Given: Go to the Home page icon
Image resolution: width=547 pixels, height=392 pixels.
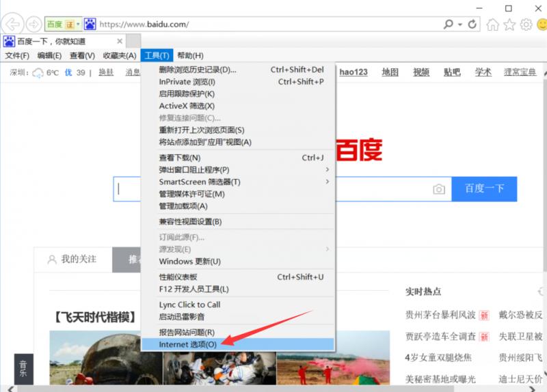Looking at the screenshot, I should coord(492,25).
